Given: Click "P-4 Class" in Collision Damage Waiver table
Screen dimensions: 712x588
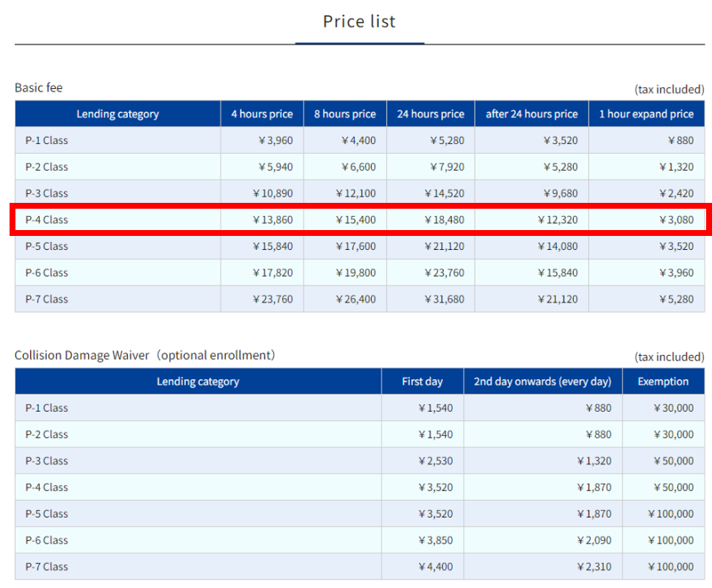Looking at the screenshot, I should pos(47,487).
